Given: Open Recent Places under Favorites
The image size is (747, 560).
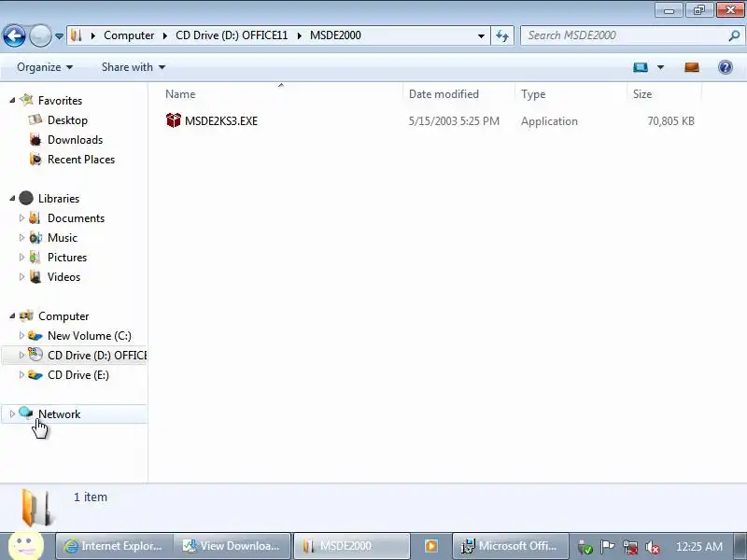Looking at the screenshot, I should pyautogui.click(x=81, y=159).
